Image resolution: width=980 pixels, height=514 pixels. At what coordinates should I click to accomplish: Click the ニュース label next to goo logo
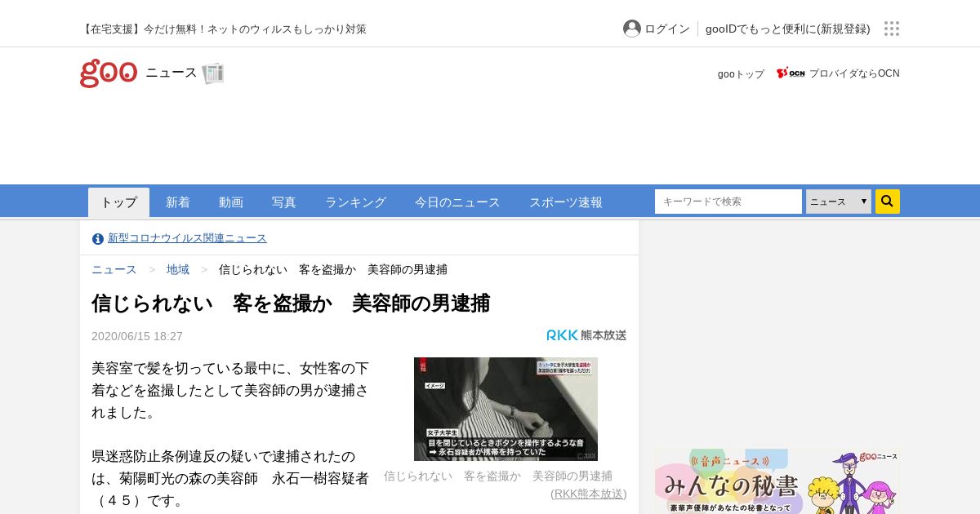click(171, 73)
